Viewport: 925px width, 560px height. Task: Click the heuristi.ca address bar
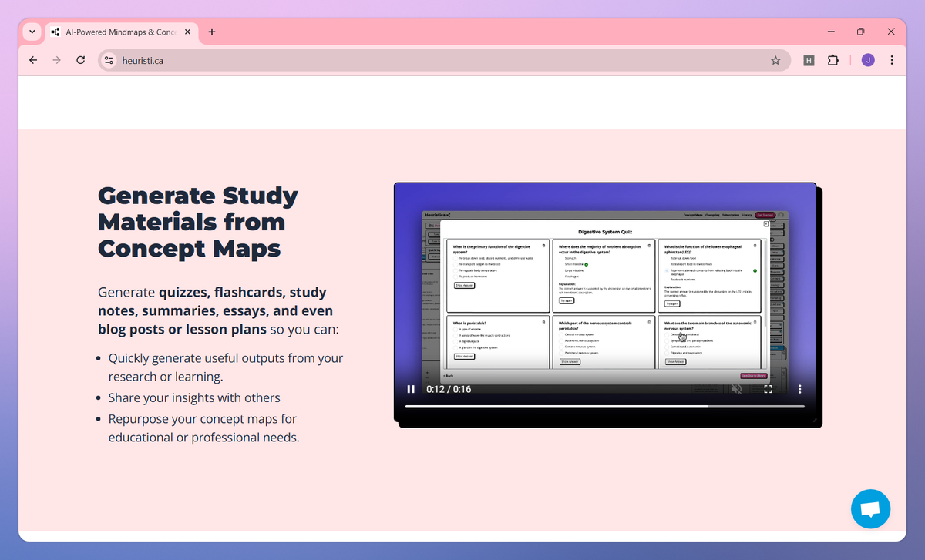coord(443,60)
